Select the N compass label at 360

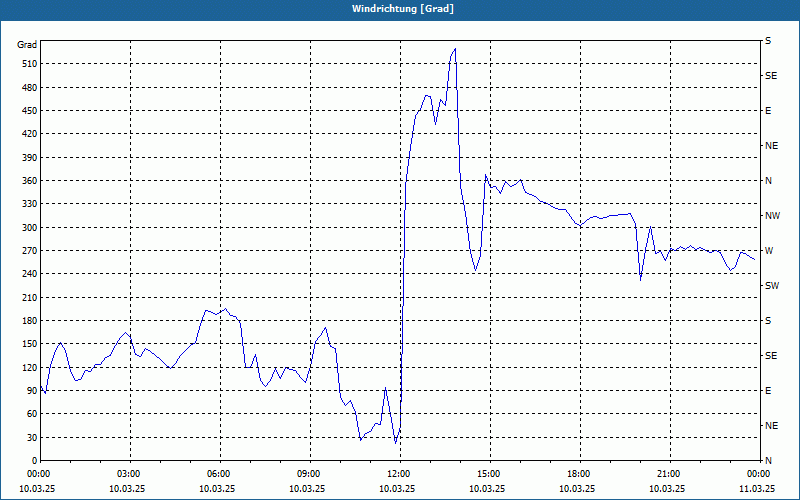[768, 181]
